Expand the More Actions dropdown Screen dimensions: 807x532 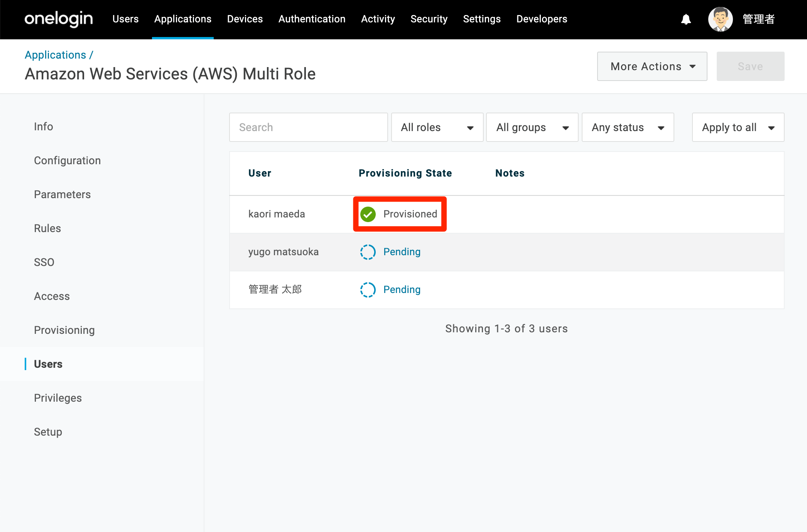coord(652,66)
